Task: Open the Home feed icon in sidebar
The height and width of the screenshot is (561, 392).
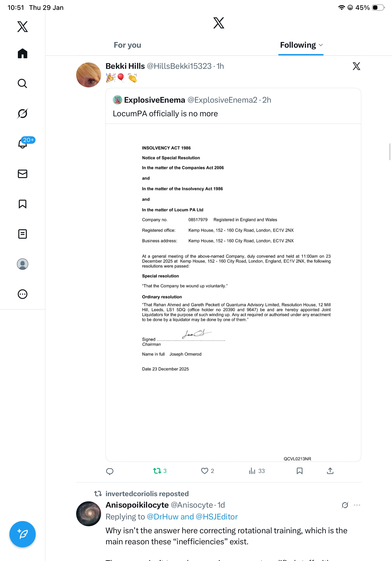Action: click(x=23, y=53)
